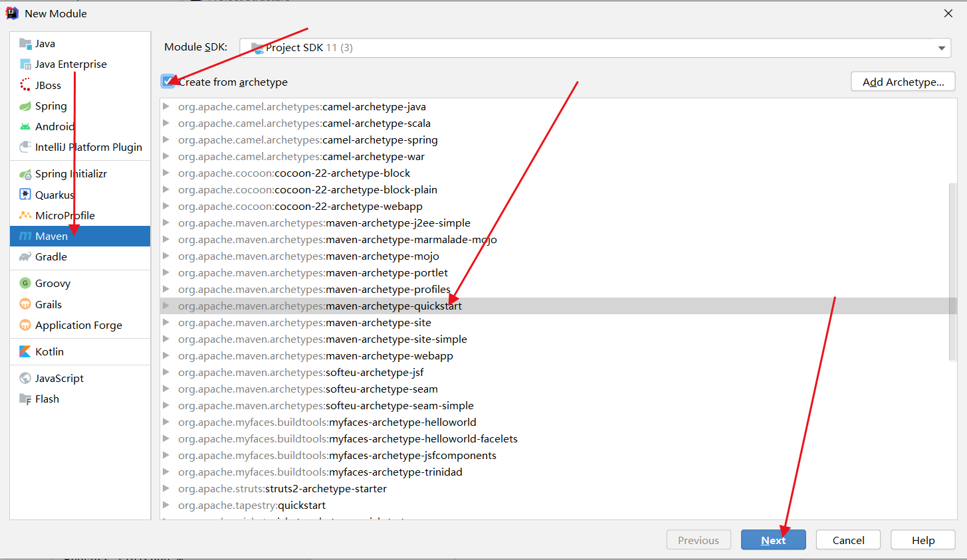
Task: Click the Maven m icon
Action: 25,236
